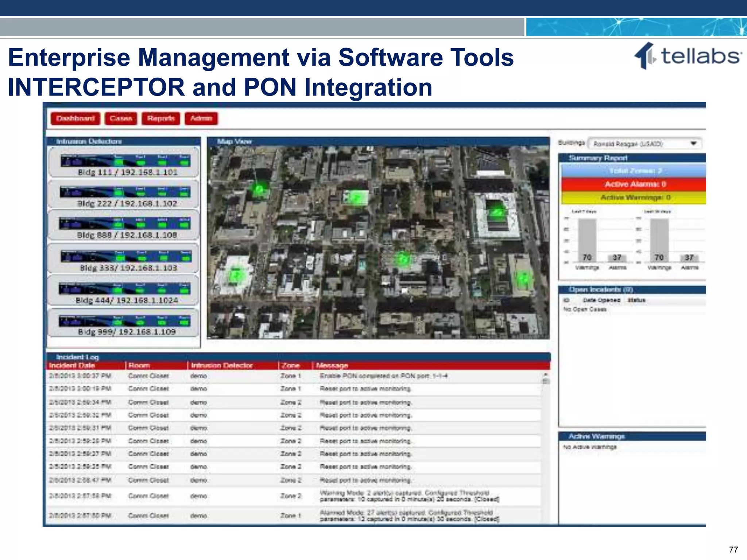Select detector Bldg 888 / 192.168.1.108
This screenshot has width=747, height=560.
coord(124,226)
